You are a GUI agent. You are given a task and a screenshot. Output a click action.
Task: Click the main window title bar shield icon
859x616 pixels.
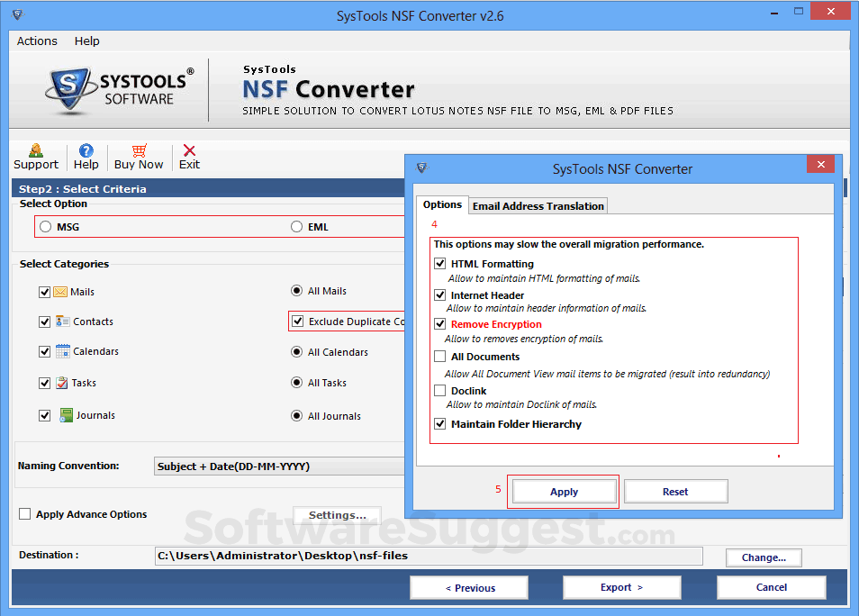[17, 14]
